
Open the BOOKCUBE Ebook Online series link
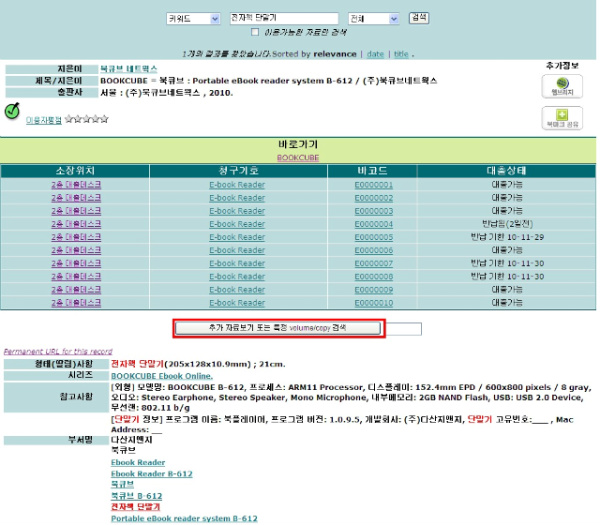click(x=162, y=376)
